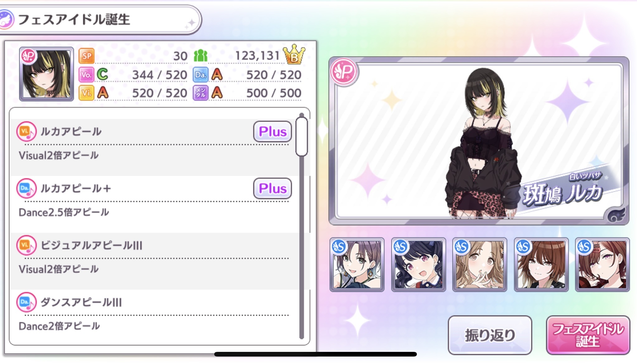This screenshot has height=364, width=637.
Task: Confirm with the pink フェスアイドル誕生 button
Action: coord(588,335)
